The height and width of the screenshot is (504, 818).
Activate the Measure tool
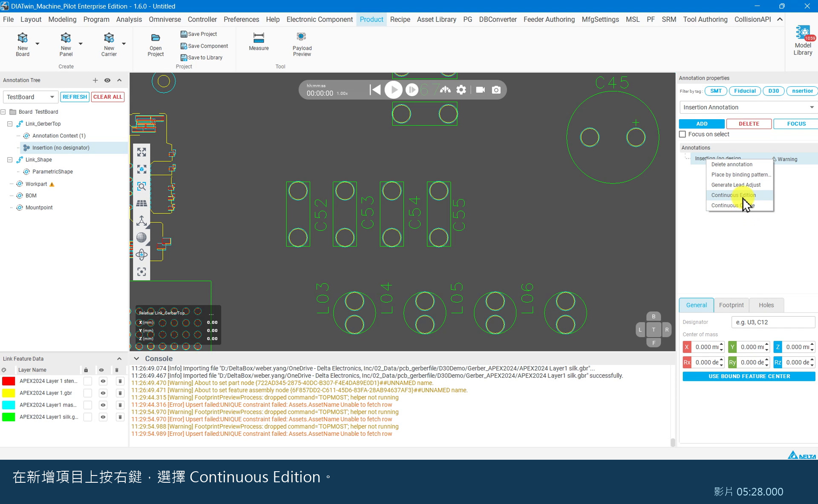tap(259, 42)
